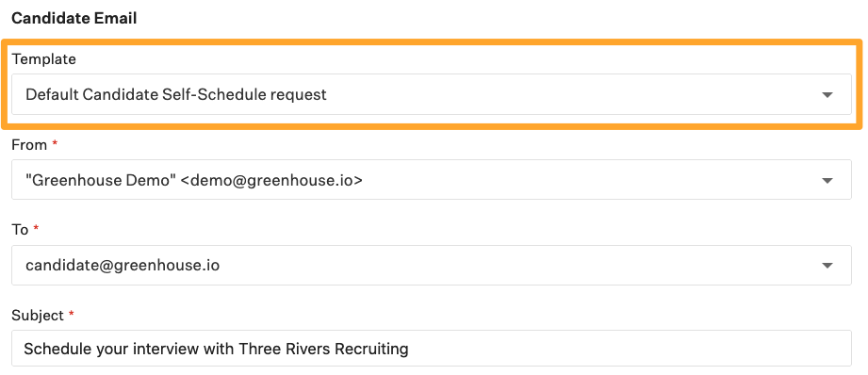Expand the From sender dropdown
868x375 pixels.
(432, 180)
